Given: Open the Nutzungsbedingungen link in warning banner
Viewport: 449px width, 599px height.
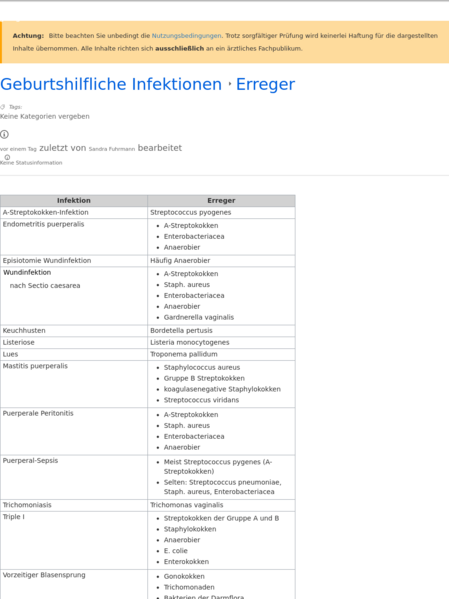Looking at the screenshot, I should pyautogui.click(x=186, y=36).
